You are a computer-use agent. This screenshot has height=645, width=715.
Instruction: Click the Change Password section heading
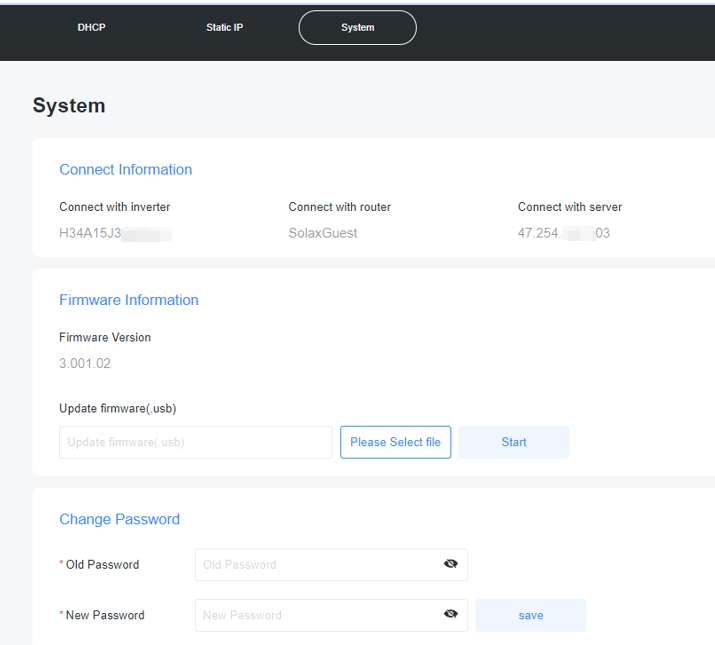[119, 519]
